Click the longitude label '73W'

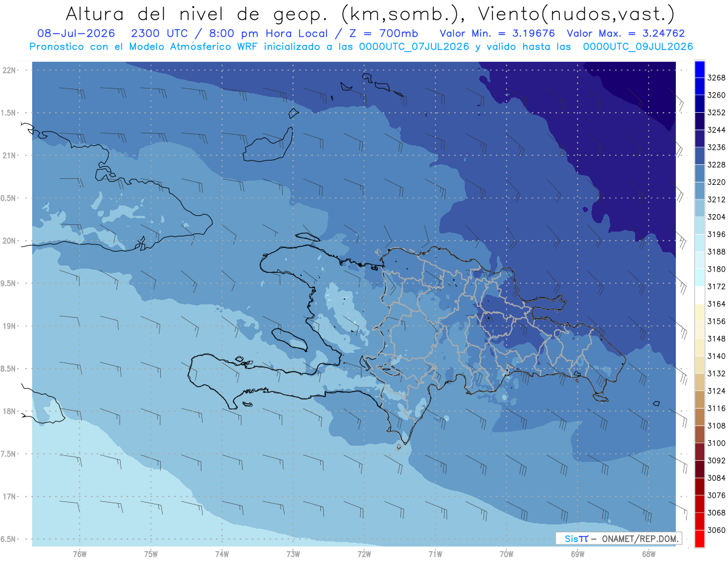pyautogui.click(x=293, y=554)
